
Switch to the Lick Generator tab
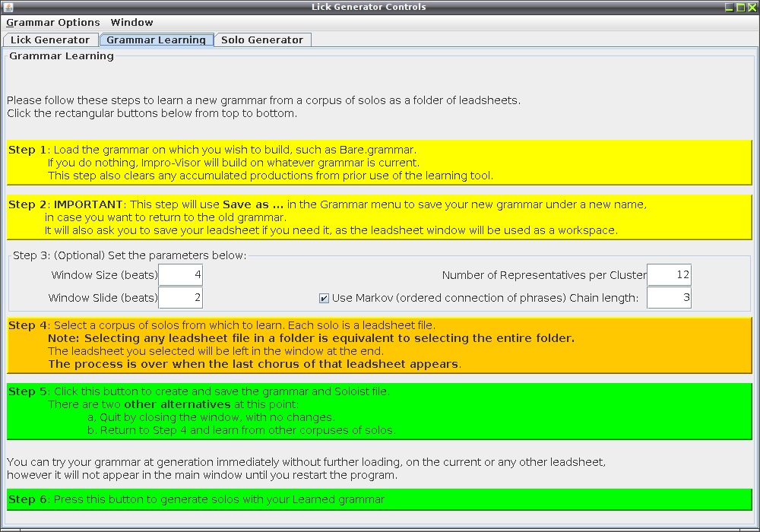coord(50,40)
